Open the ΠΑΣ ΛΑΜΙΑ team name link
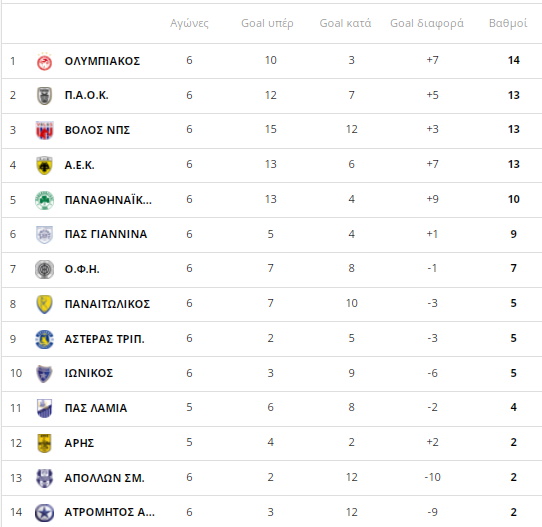 pos(96,408)
